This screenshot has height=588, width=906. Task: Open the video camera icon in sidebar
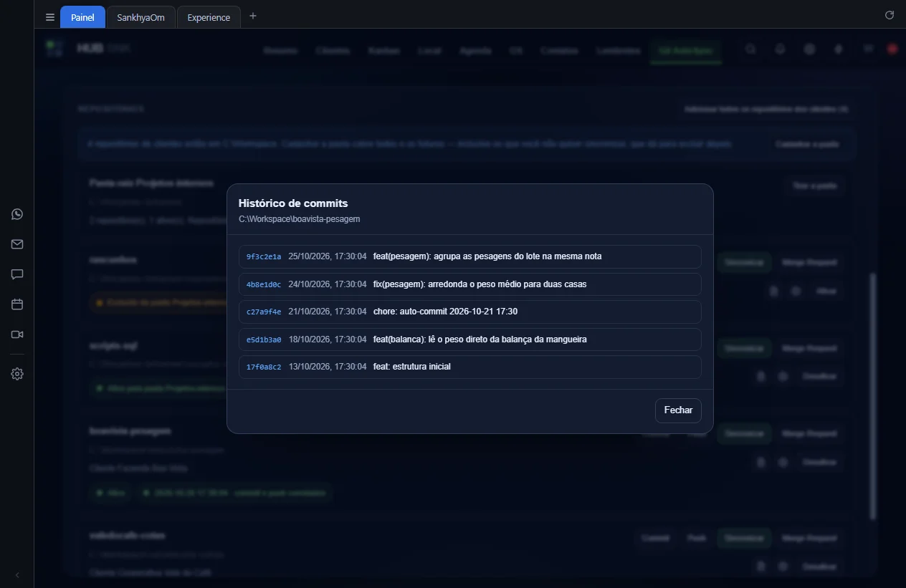point(17,334)
